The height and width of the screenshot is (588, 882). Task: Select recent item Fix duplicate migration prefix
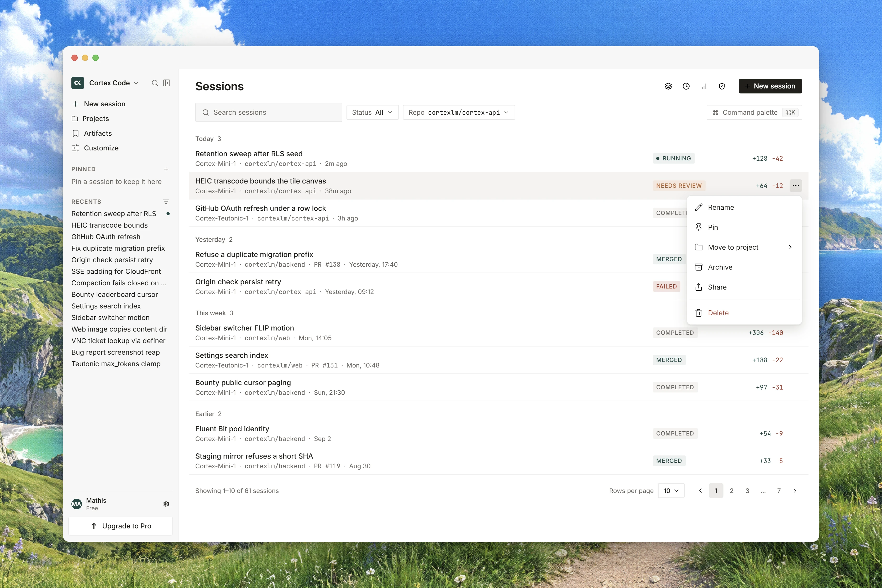(120, 248)
